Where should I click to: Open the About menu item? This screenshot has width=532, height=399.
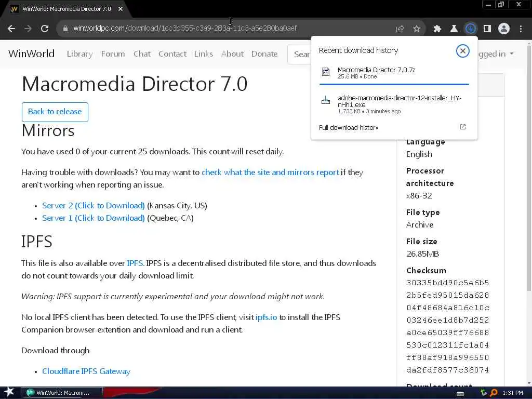(x=232, y=54)
